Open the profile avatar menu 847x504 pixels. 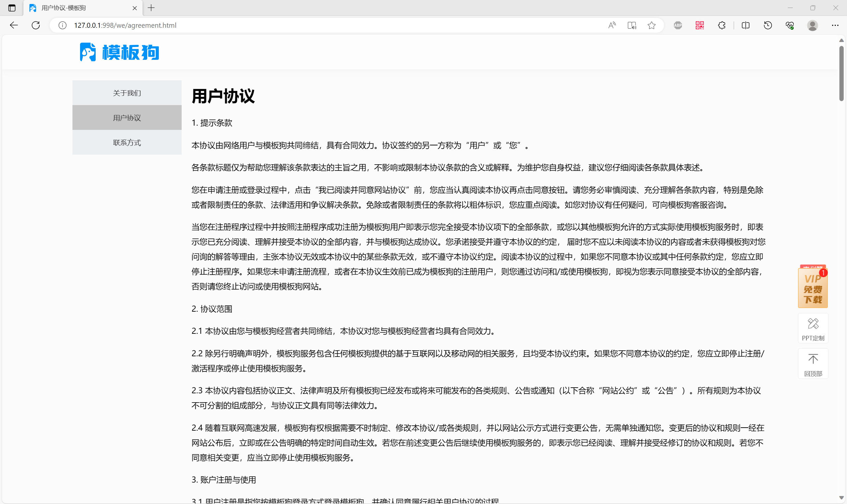coord(812,25)
